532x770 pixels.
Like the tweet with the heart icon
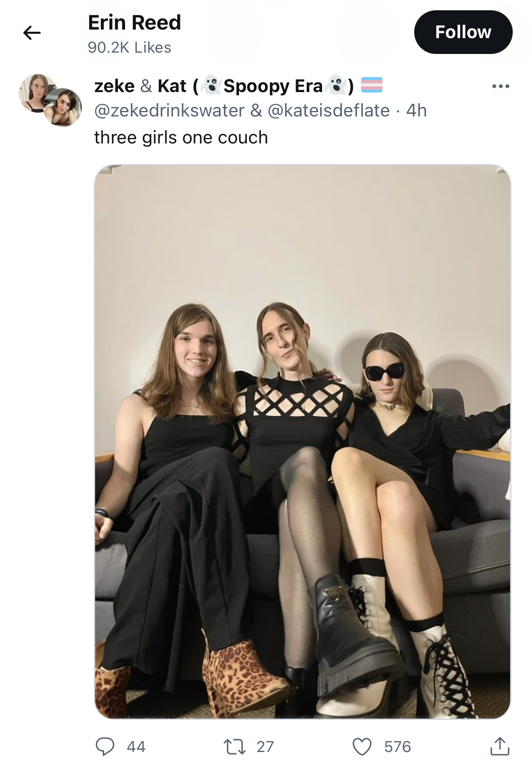point(362,746)
